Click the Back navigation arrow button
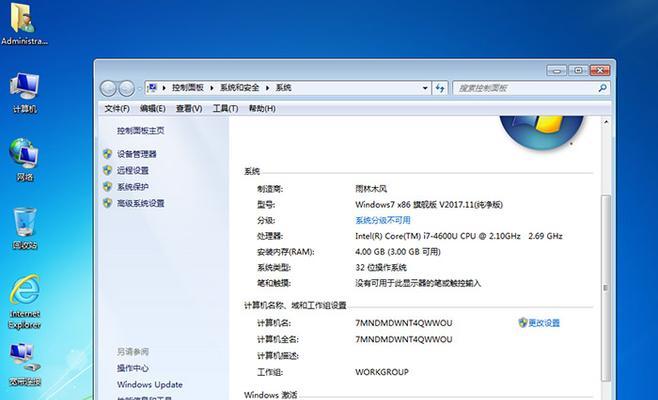This screenshot has height=400, width=658. 108,89
